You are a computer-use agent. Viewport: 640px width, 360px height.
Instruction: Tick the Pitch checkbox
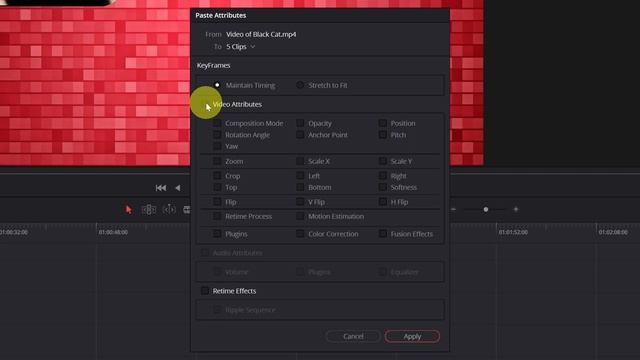[x=382, y=134]
